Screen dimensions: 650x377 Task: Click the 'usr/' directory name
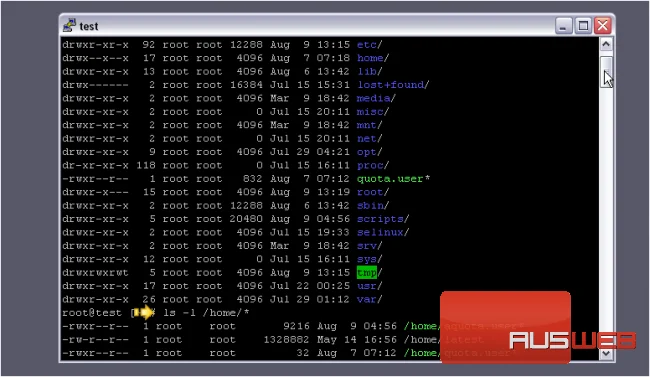369,286
